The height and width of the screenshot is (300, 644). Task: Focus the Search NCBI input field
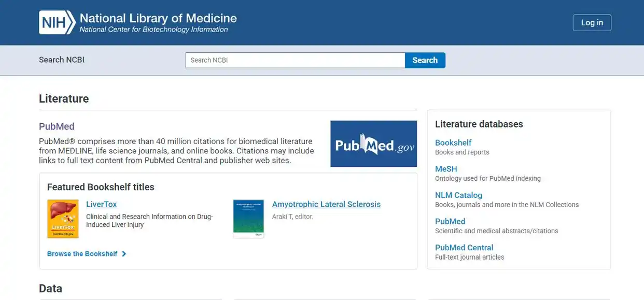[295, 60]
